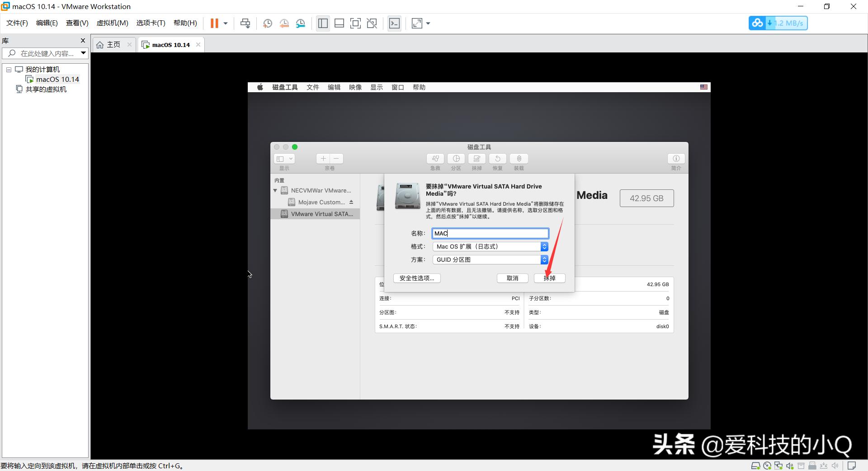Open the 格式 (Format) dropdown
Image resolution: width=868 pixels, height=471 pixels.
pyautogui.click(x=544, y=246)
